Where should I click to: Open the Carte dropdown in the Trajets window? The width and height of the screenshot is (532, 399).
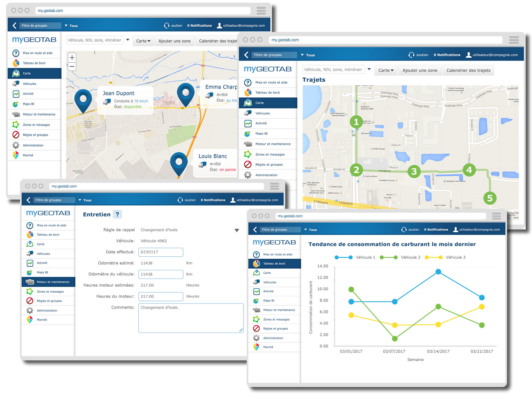click(x=386, y=70)
